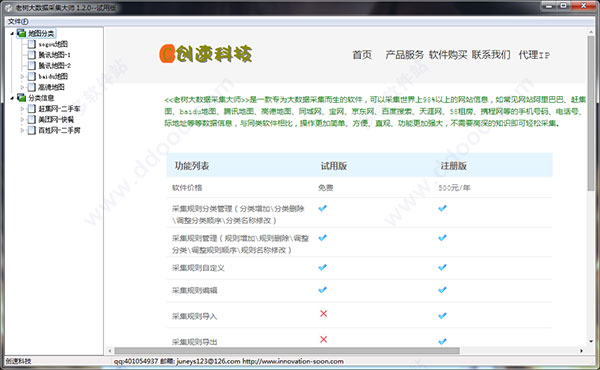Click the 试用版 column header
The image size is (600, 370).
[x=334, y=166]
